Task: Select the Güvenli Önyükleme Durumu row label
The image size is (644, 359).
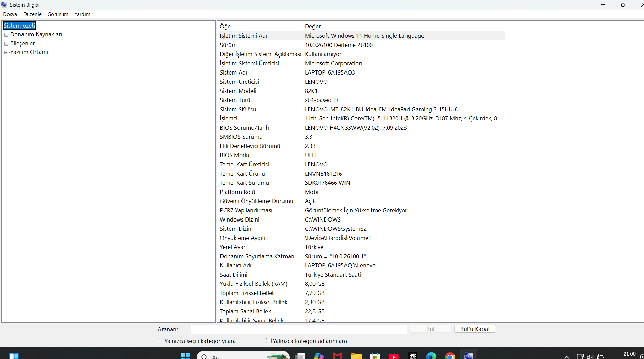Action: click(x=256, y=201)
